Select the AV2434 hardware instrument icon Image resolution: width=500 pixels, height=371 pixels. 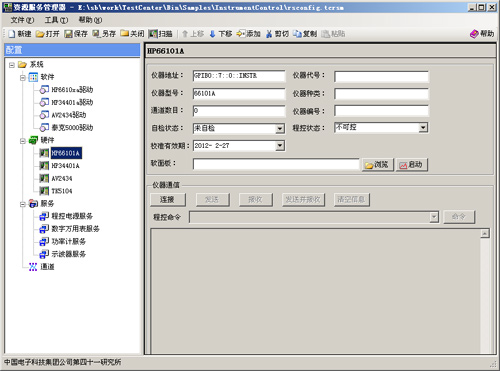(44, 178)
